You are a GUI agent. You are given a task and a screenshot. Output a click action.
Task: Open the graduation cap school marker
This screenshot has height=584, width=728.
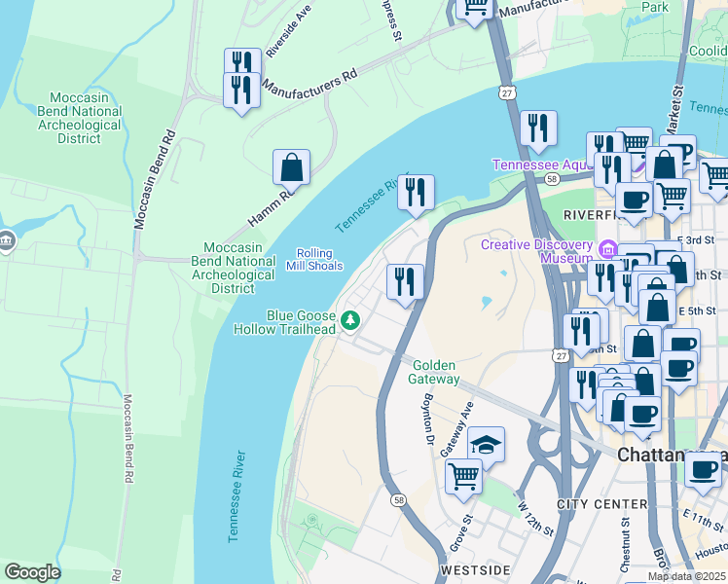[486, 447]
